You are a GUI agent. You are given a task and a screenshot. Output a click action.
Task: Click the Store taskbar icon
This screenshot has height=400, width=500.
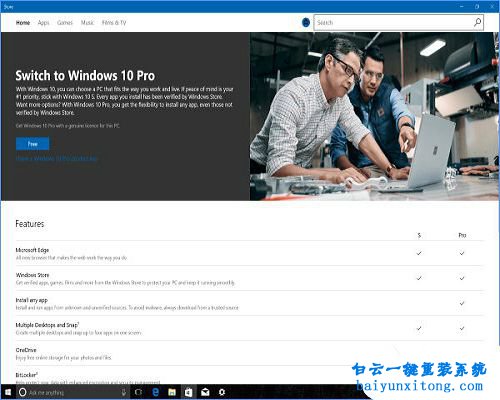pos(189,392)
